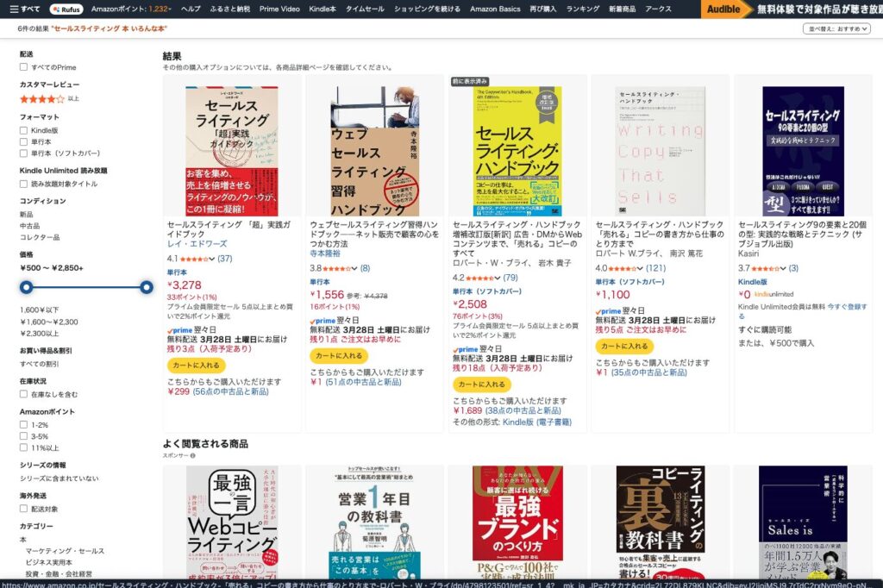Click the sponsor info icon
The width and height of the screenshot is (883, 588).
pyautogui.click(x=192, y=455)
